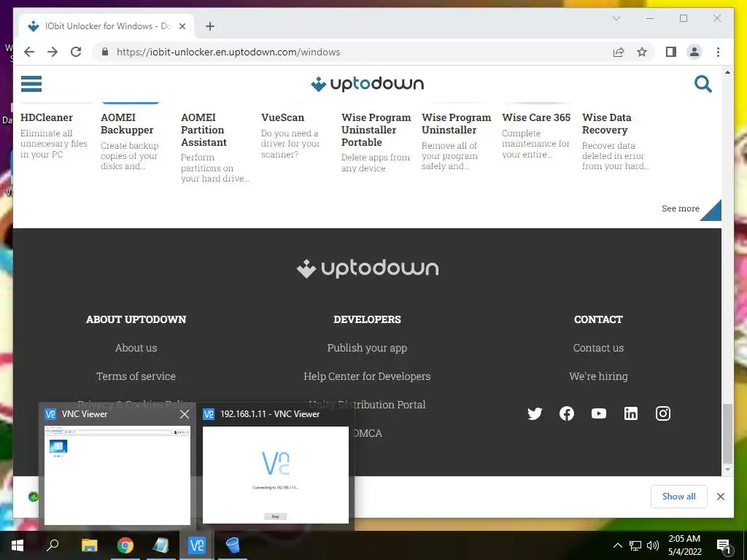Click the download item icon in bar
Viewport: 747px width, 560px height.
(34, 497)
